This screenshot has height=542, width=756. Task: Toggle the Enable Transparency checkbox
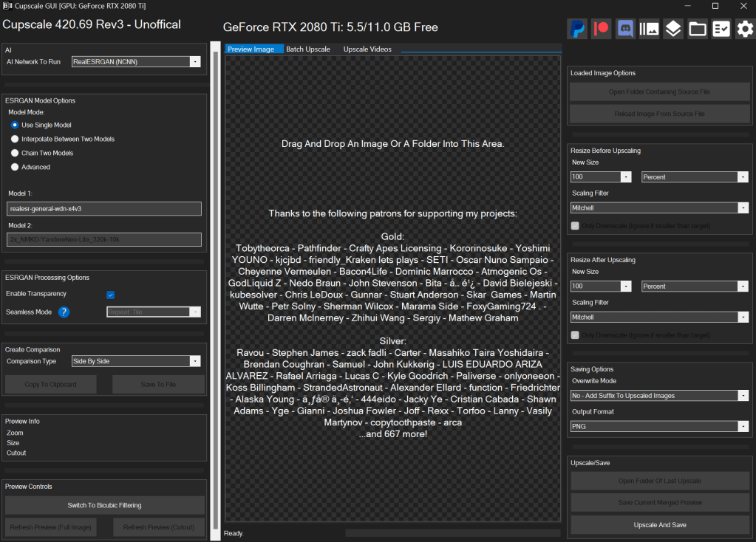coord(111,295)
